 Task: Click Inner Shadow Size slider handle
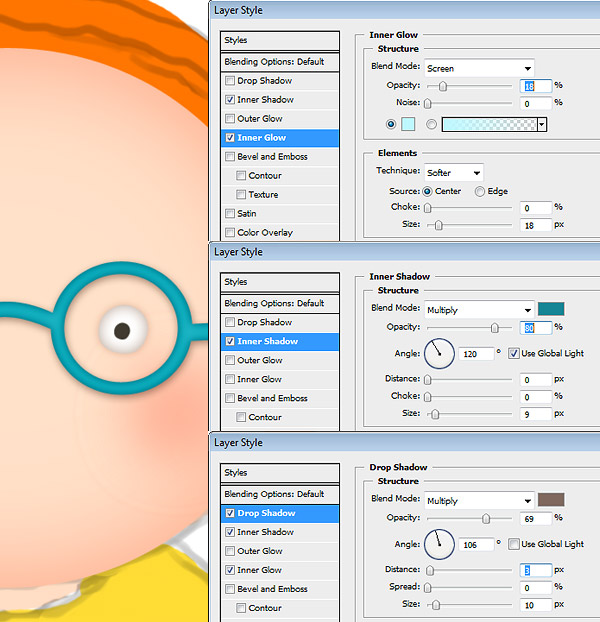435,414
